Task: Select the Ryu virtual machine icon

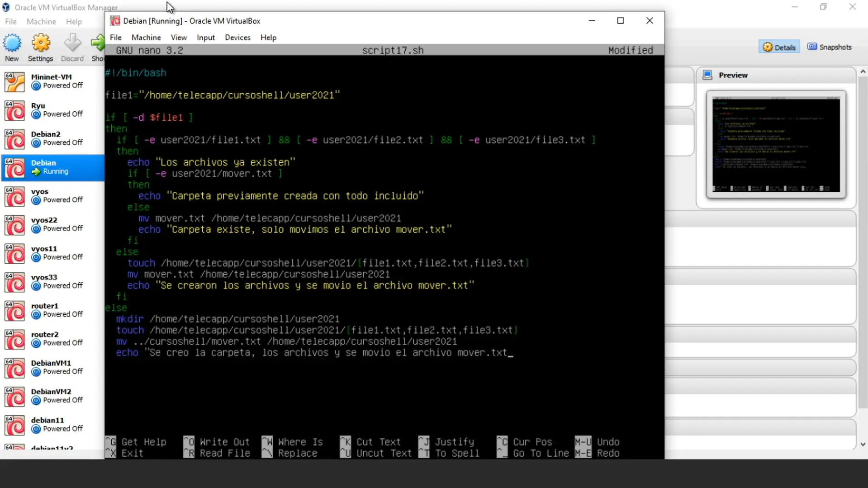Action: tap(14, 110)
